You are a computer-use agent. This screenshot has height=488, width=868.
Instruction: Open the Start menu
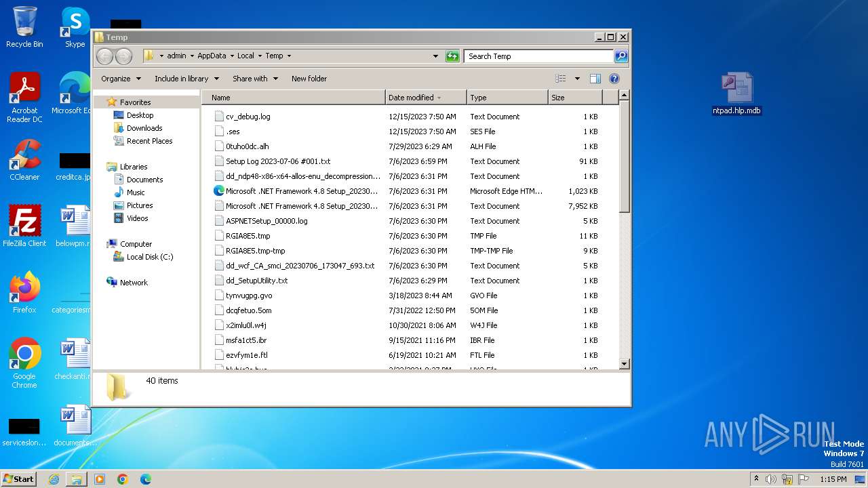click(x=19, y=479)
